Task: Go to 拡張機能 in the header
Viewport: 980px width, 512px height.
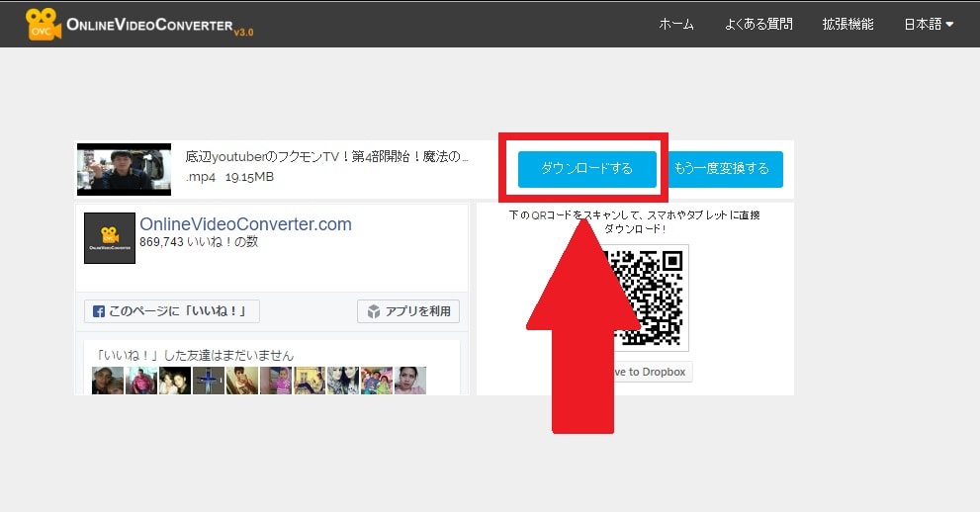Action: pos(848,25)
